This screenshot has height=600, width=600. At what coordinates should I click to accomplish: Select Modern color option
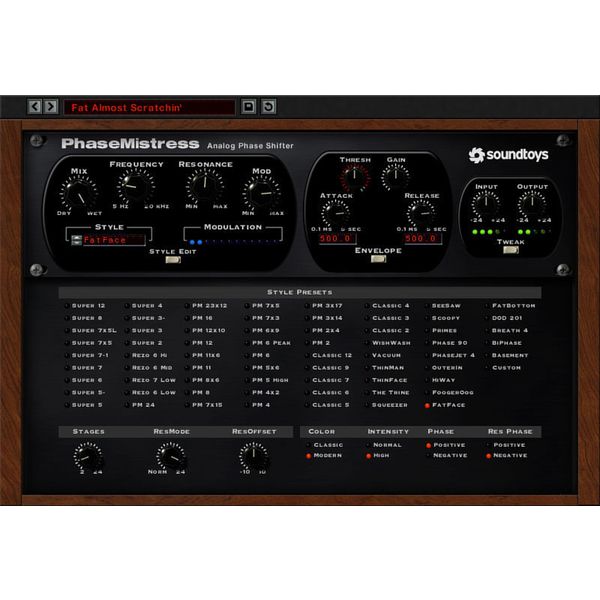324,455
